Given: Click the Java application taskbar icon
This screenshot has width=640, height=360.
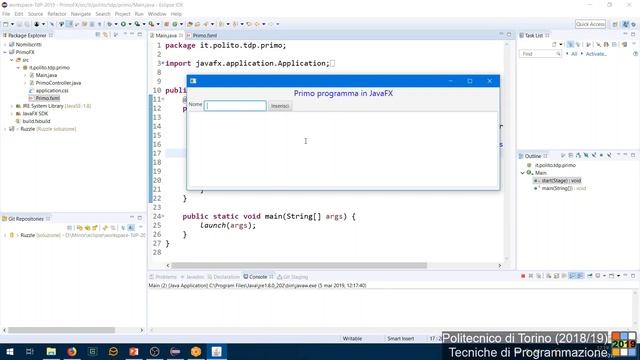Looking at the screenshot, I should [x=216, y=351].
